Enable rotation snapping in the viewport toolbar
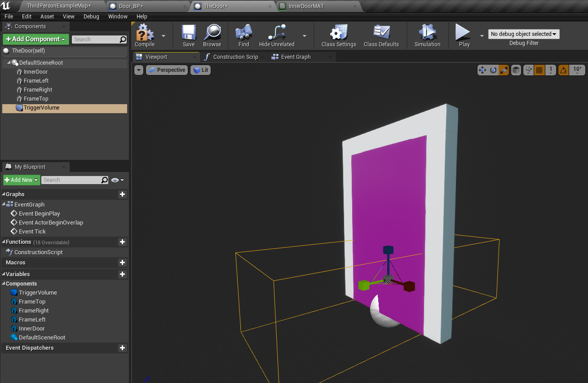Viewport: 588px width, 383px height. 563,70
